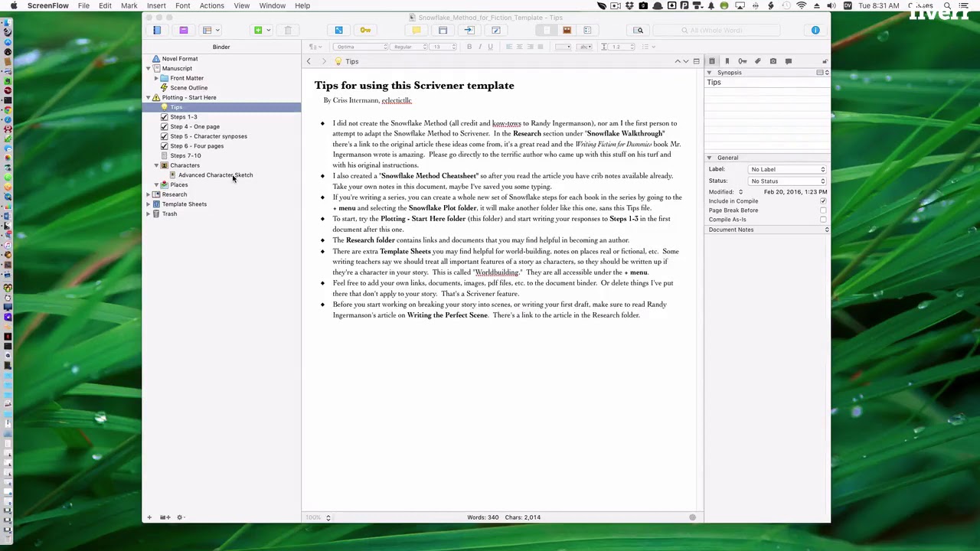Switch to Corkboard view mode icon
The width and height of the screenshot is (980, 551).
point(567,30)
